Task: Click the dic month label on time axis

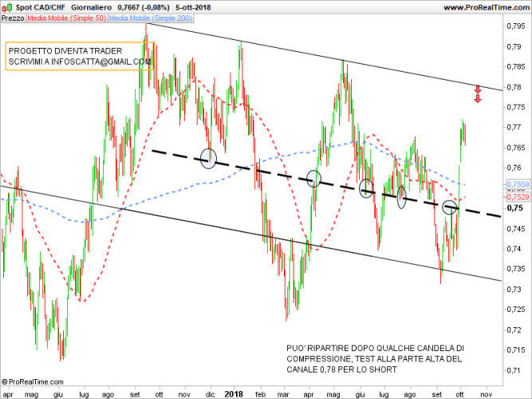Action: (x=211, y=394)
